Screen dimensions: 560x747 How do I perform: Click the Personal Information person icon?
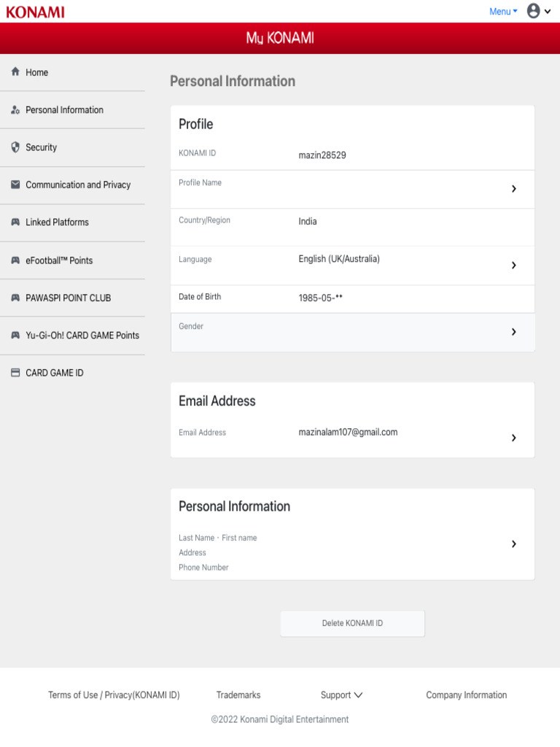coord(15,110)
